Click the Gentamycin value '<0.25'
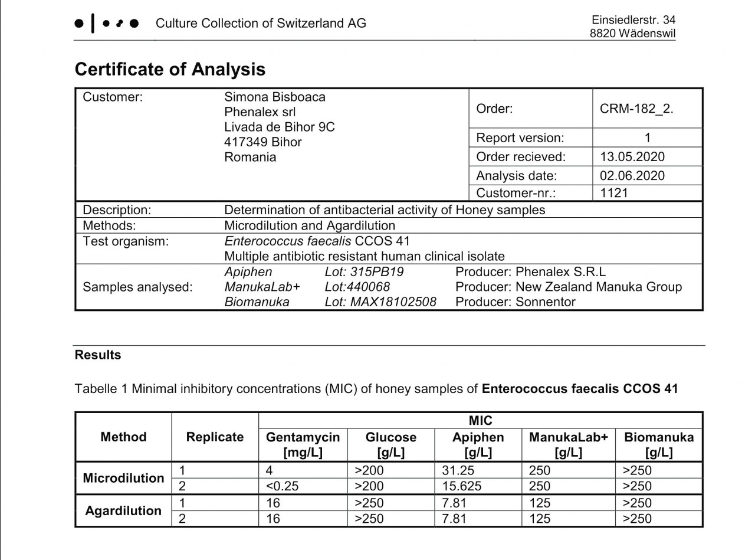This screenshot has height=560, width=755. click(282, 486)
